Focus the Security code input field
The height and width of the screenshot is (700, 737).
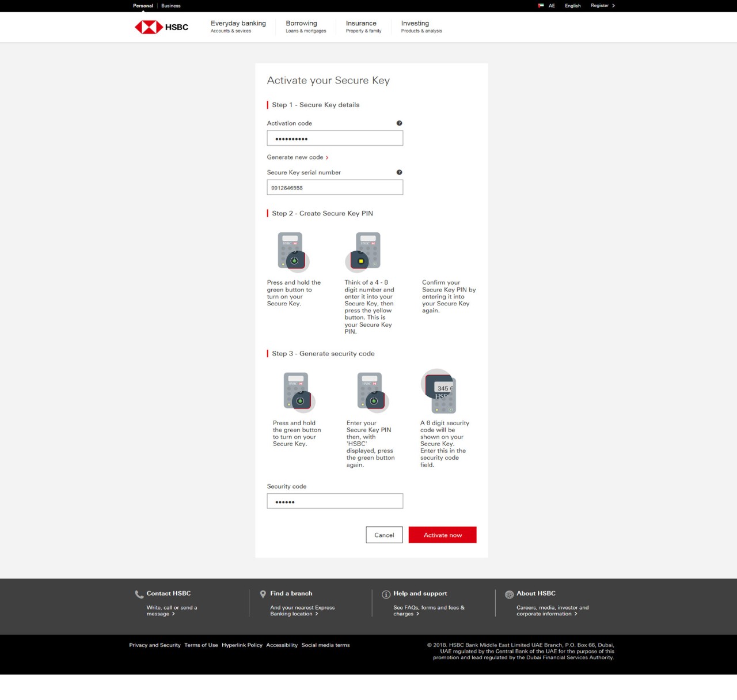tap(335, 501)
